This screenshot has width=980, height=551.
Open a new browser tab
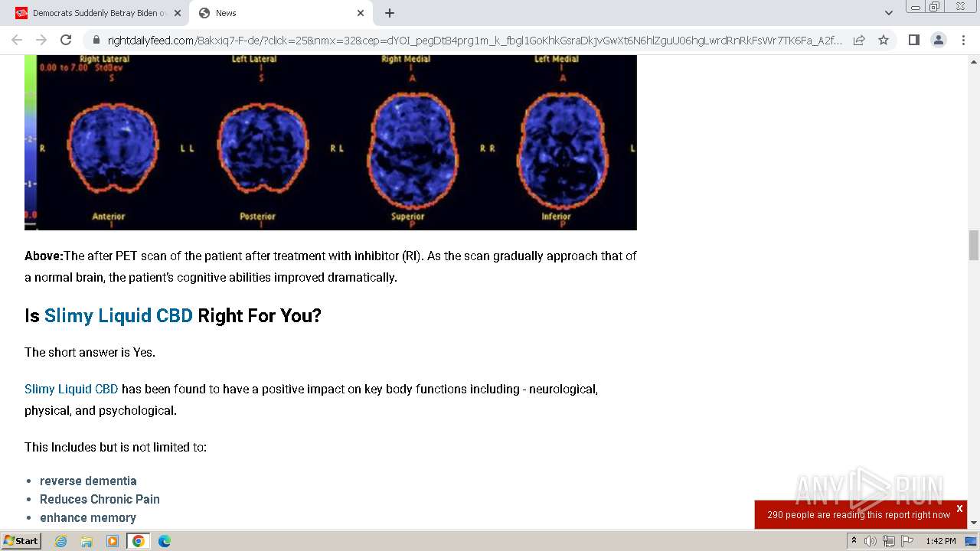click(x=390, y=13)
